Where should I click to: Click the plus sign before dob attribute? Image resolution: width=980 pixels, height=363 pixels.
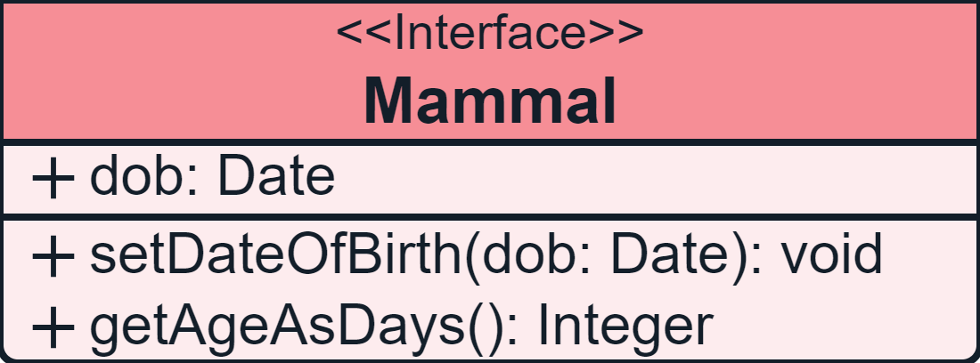pos(53,179)
